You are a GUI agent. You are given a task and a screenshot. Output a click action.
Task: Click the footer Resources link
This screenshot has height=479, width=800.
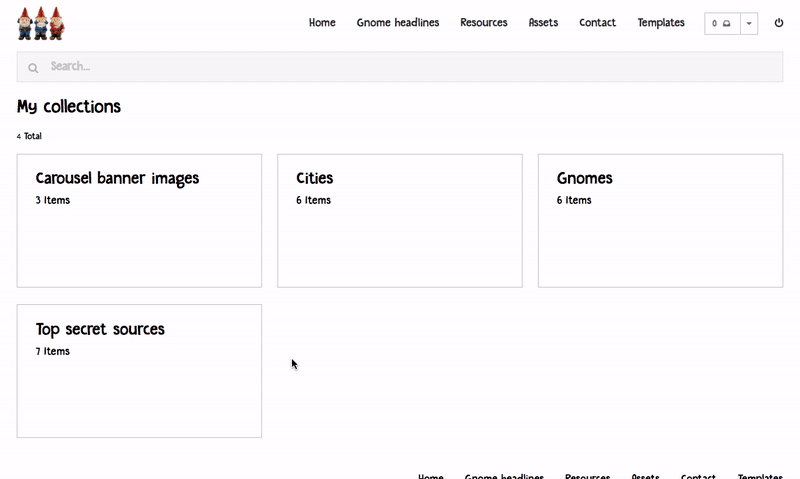587,476
